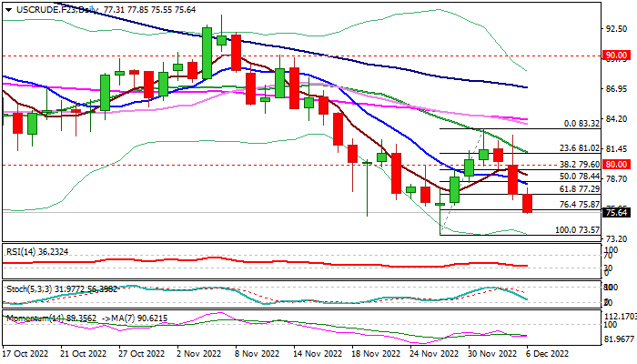Select the Fibonacci label '100.0 73.57'
The image size is (637, 364).
point(577,230)
